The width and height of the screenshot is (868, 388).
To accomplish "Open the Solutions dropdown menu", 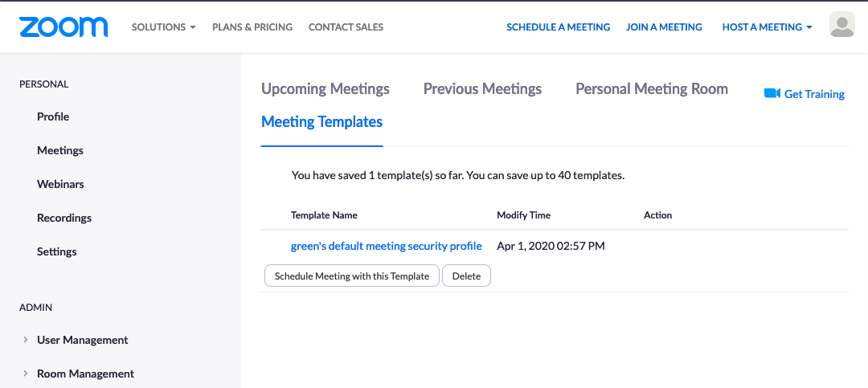I will tap(164, 27).
